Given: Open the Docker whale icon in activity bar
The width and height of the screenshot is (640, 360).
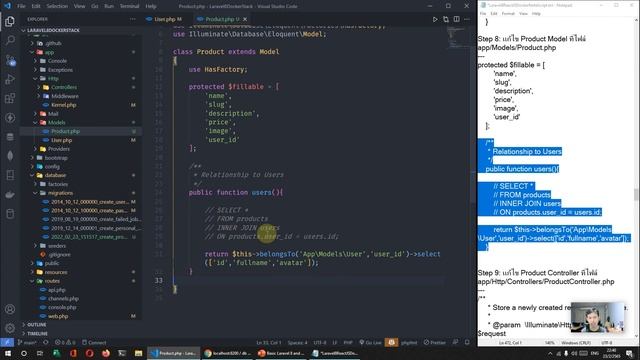Looking at the screenshot, I should pos(10,194).
